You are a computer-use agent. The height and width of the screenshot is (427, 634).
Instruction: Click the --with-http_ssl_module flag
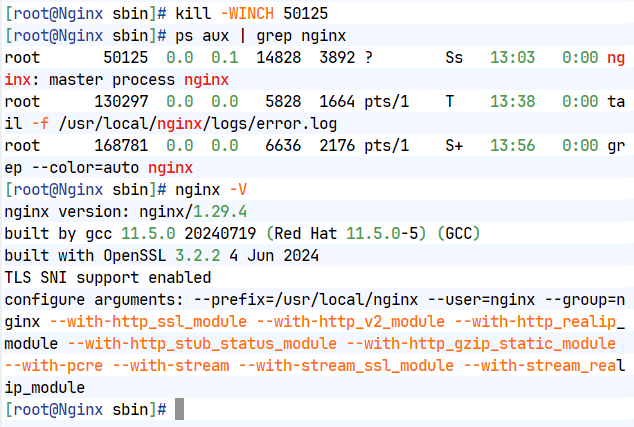(x=148, y=322)
